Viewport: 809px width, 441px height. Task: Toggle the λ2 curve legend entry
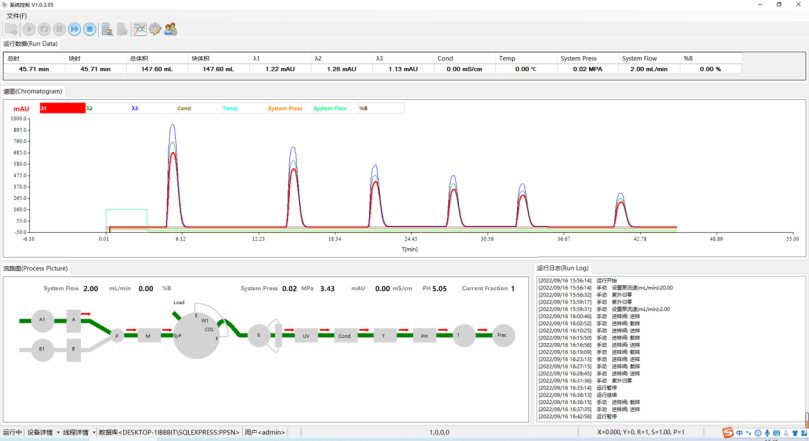(x=90, y=108)
